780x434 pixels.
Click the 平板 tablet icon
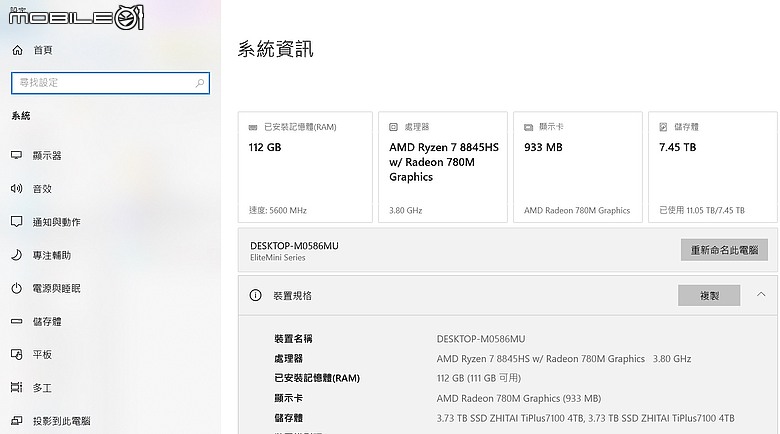tap(16, 354)
